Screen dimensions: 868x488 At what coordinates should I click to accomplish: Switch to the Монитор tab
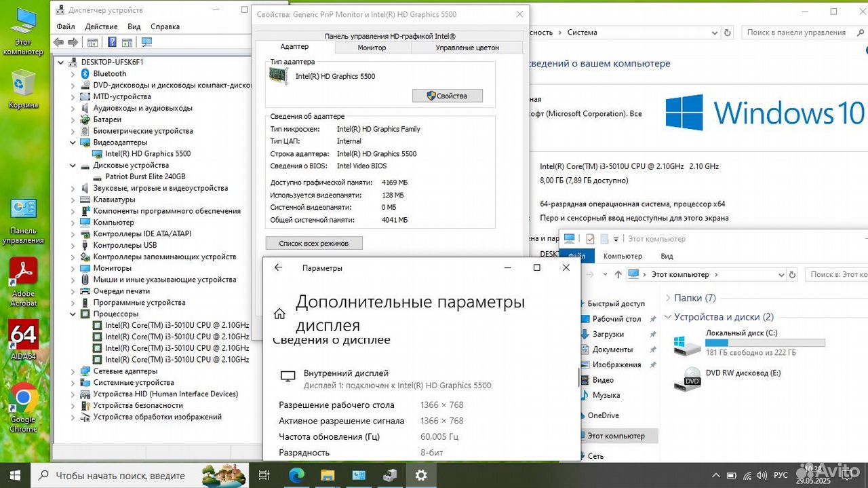coord(372,48)
